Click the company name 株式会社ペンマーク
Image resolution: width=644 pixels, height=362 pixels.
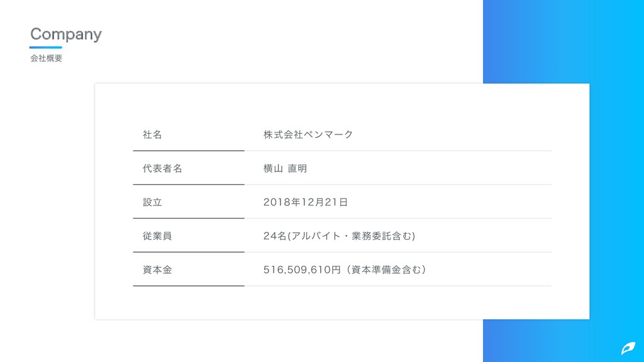click(308, 134)
